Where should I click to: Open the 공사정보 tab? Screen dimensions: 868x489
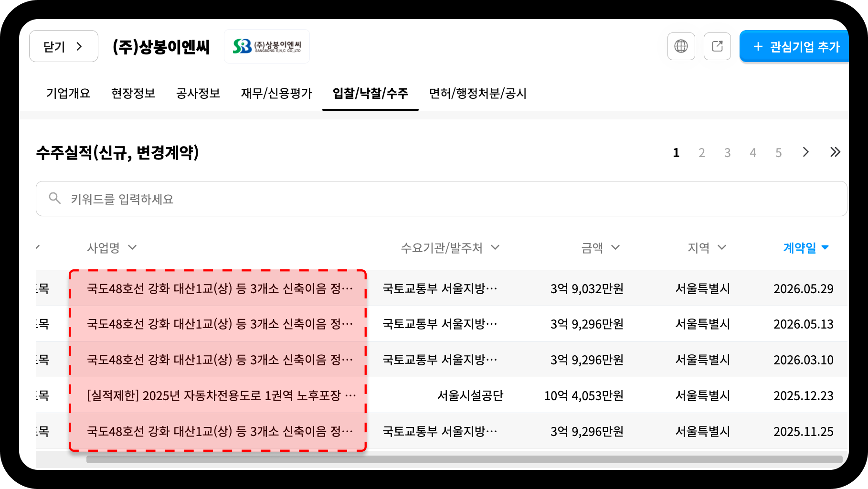tap(198, 93)
